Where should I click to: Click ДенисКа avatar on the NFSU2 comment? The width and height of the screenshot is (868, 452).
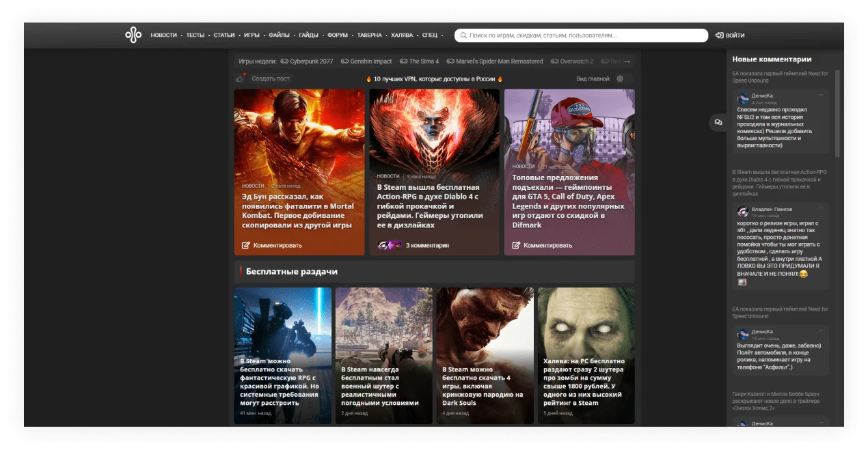tap(743, 99)
